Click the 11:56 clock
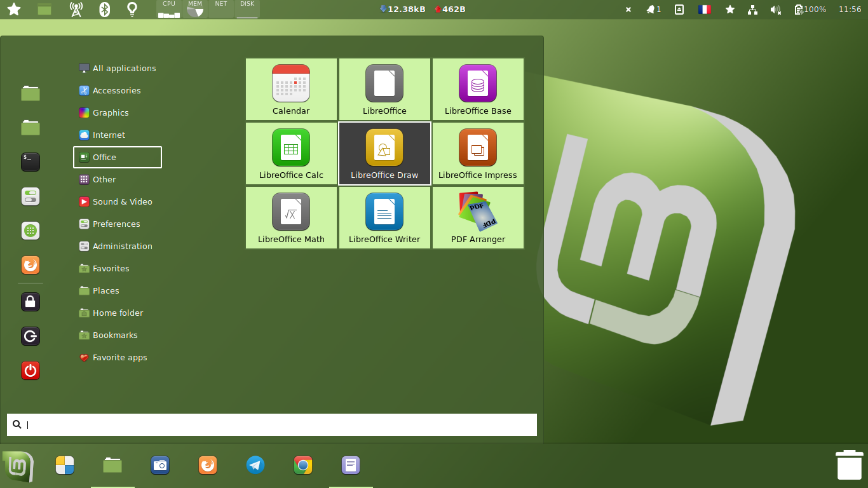The width and height of the screenshot is (868, 488). coord(850,9)
